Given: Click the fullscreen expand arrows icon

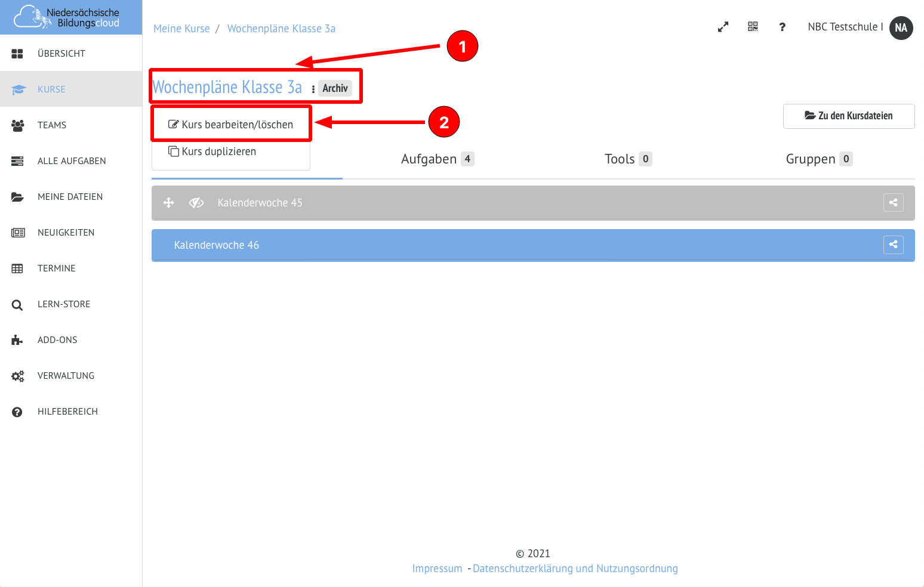Looking at the screenshot, I should click(723, 27).
